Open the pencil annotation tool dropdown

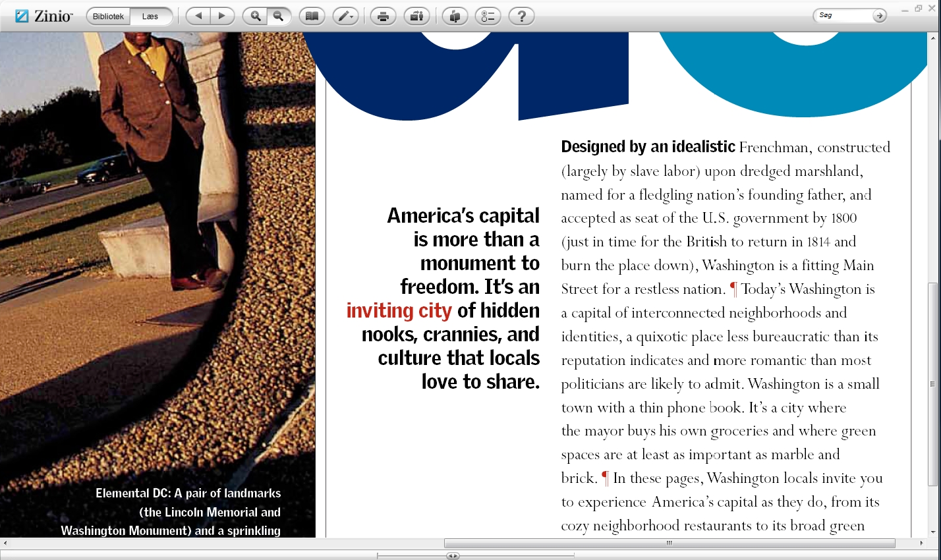[x=345, y=16]
